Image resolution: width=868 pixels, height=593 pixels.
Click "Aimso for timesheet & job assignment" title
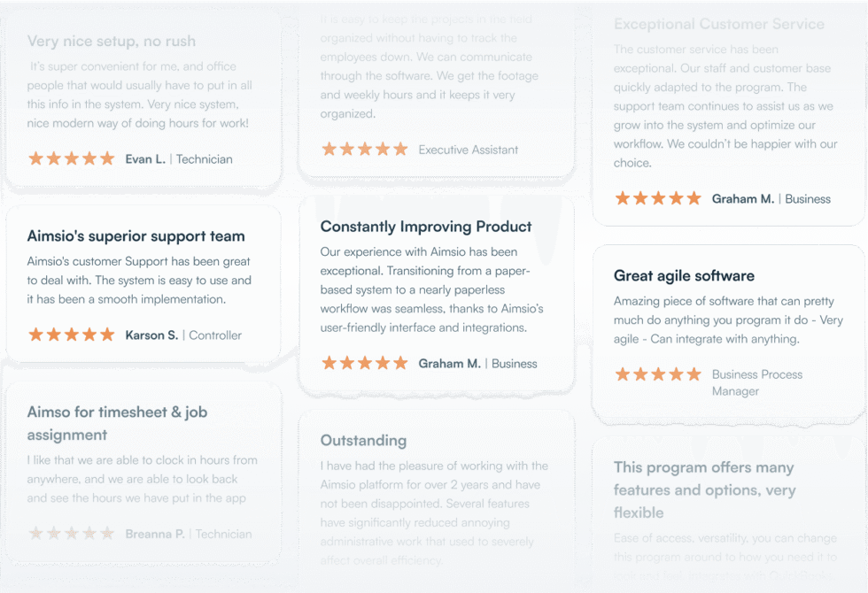(x=117, y=423)
